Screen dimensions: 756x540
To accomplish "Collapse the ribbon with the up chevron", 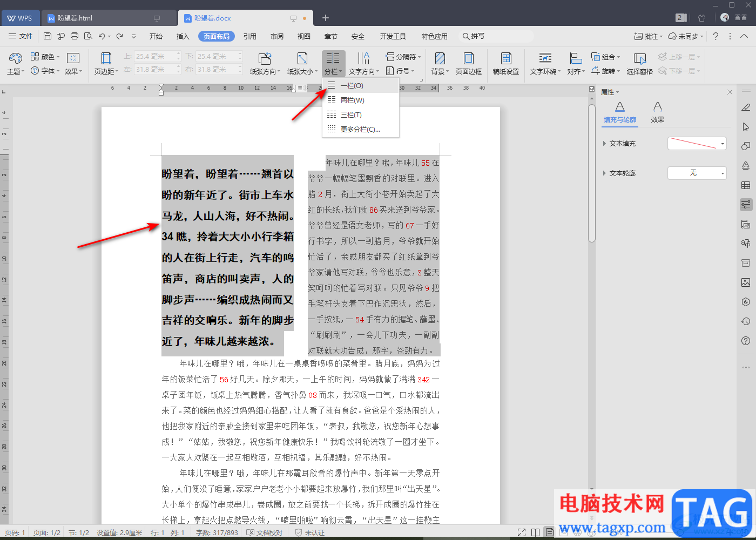I will pos(744,36).
